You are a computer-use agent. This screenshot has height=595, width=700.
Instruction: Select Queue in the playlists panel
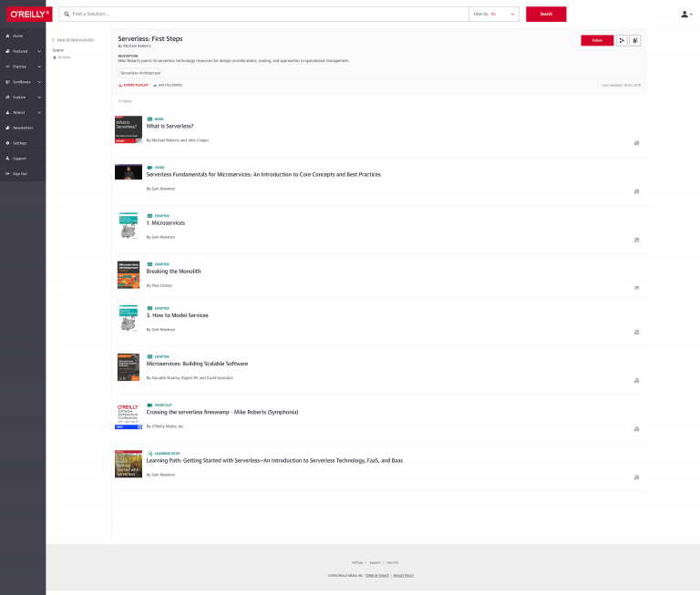pos(58,50)
